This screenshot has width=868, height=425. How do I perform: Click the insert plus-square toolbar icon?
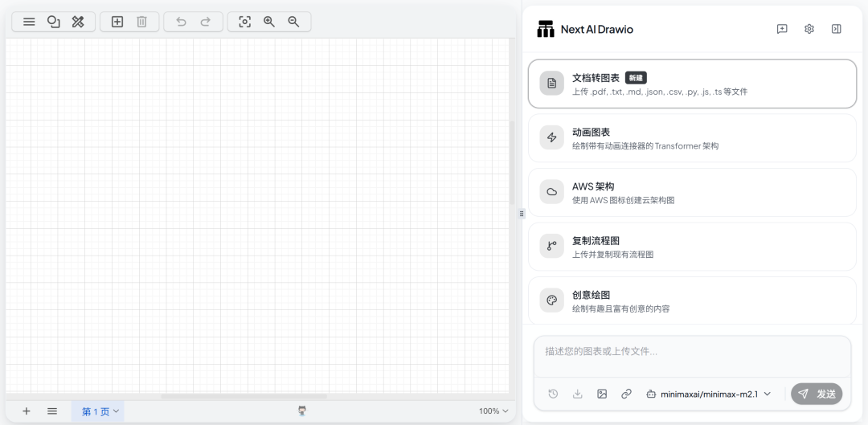pos(117,22)
